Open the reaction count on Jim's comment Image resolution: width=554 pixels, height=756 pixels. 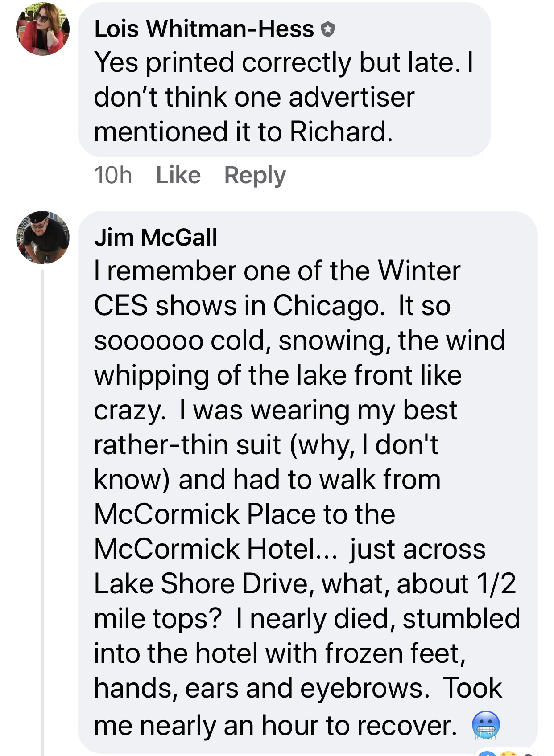coord(528,753)
